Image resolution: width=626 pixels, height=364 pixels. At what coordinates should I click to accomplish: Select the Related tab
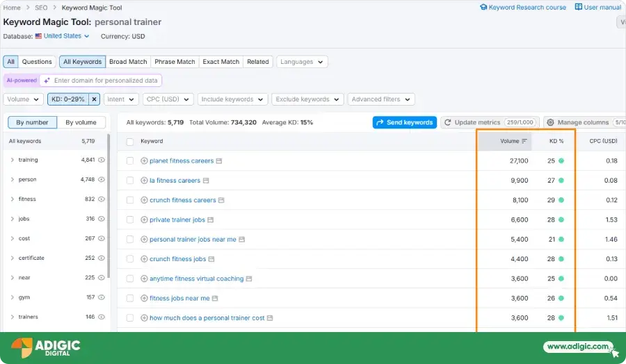pos(258,62)
